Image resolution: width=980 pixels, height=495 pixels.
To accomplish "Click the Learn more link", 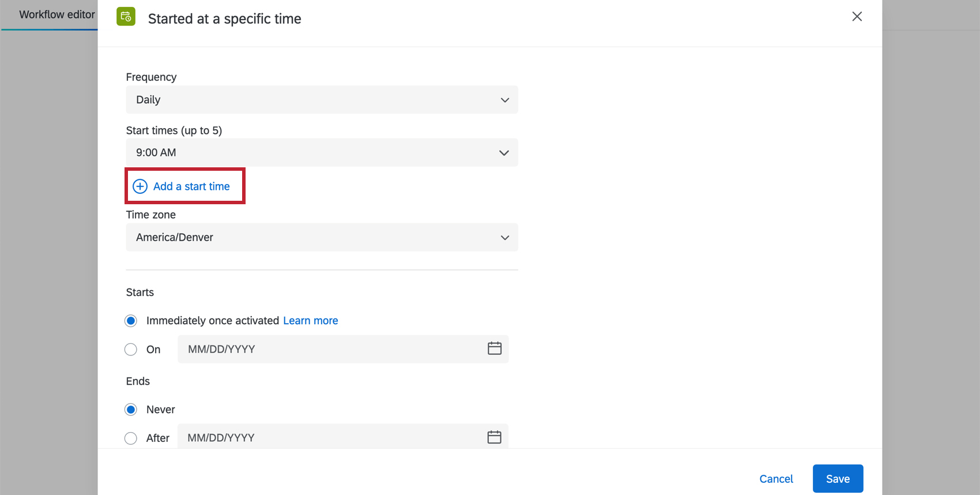I will tap(310, 320).
